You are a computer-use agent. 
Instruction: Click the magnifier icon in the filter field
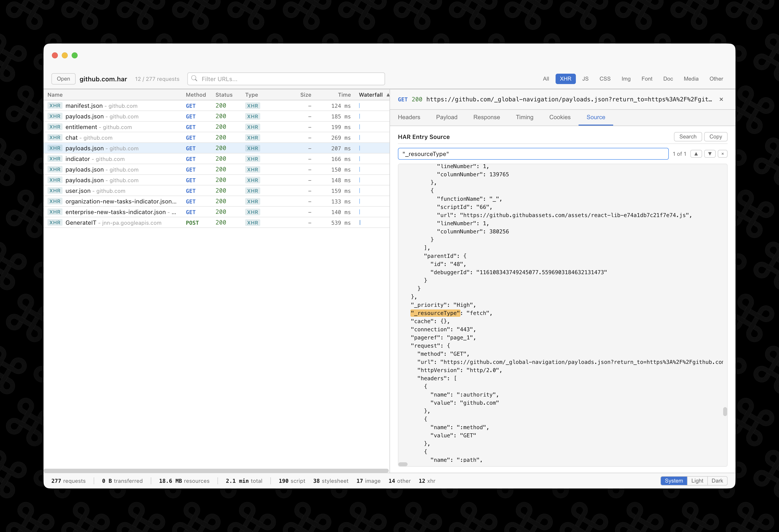(195, 79)
